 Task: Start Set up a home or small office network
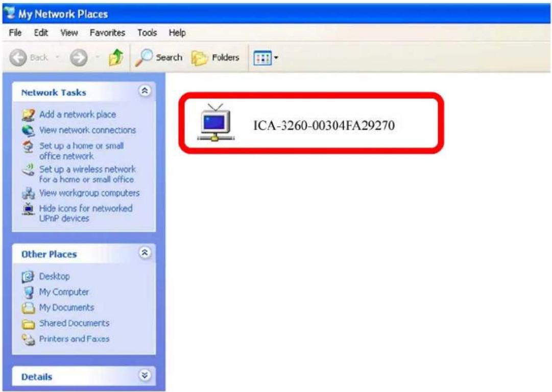[x=81, y=151]
